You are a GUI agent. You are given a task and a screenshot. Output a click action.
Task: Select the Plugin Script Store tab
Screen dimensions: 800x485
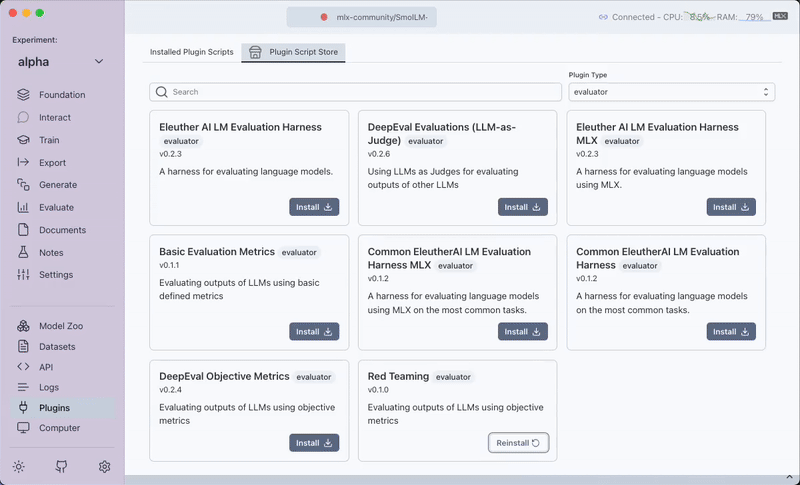tap(294, 52)
